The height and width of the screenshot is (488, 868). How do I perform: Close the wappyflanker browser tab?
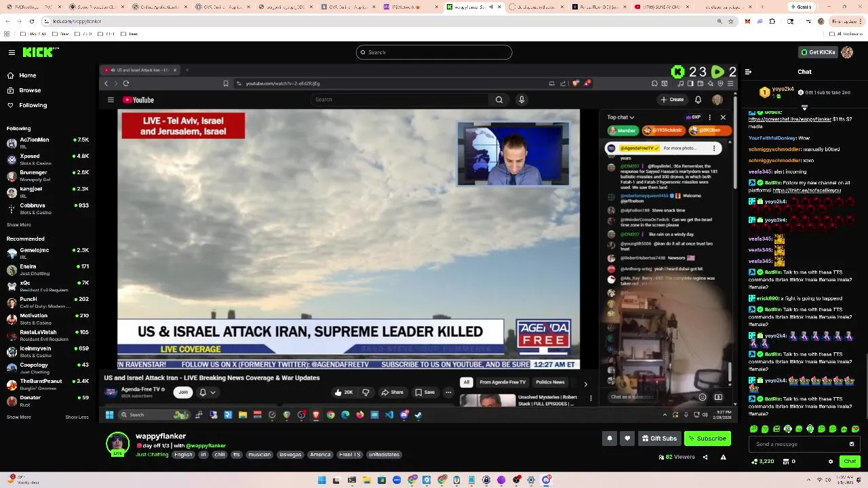tap(500, 7)
